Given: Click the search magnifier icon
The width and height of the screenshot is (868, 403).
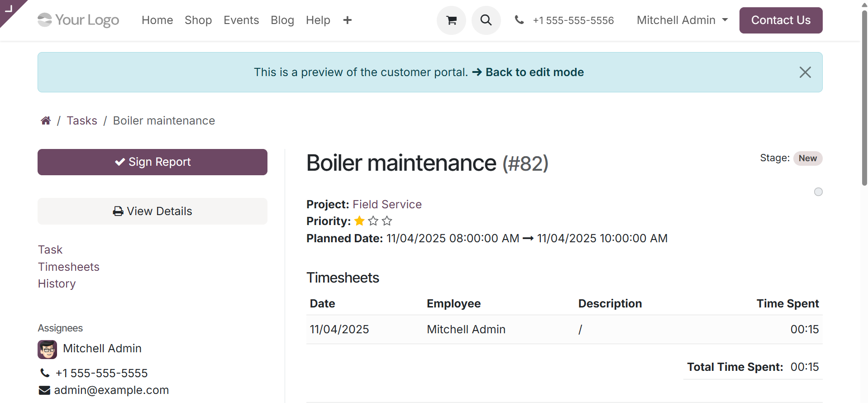Looking at the screenshot, I should (x=486, y=20).
